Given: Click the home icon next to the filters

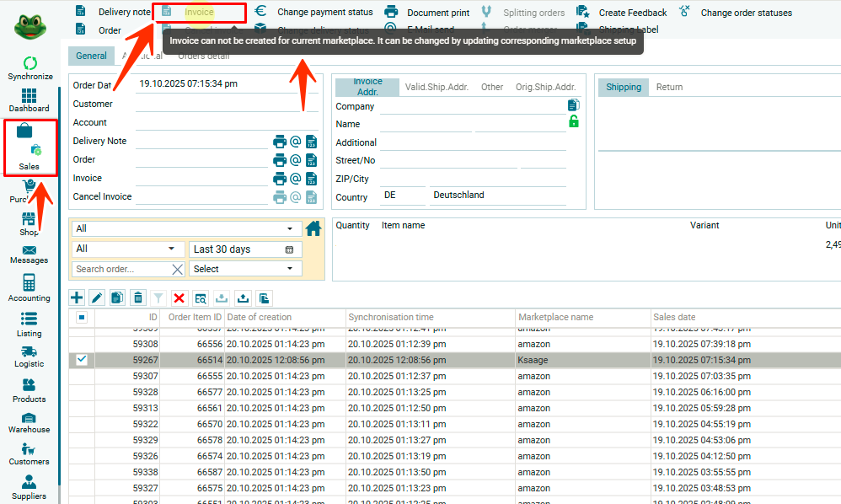Looking at the screenshot, I should (x=313, y=228).
